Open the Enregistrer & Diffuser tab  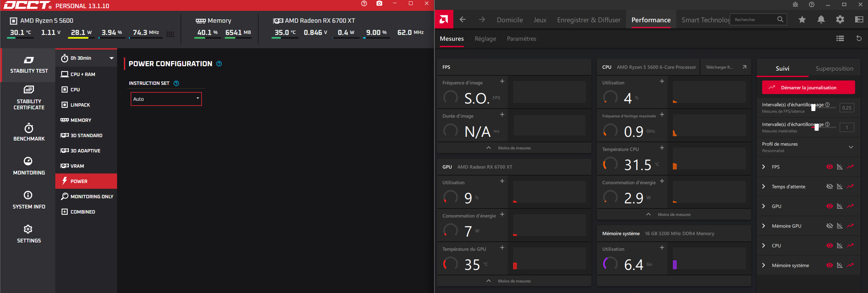click(589, 20)
